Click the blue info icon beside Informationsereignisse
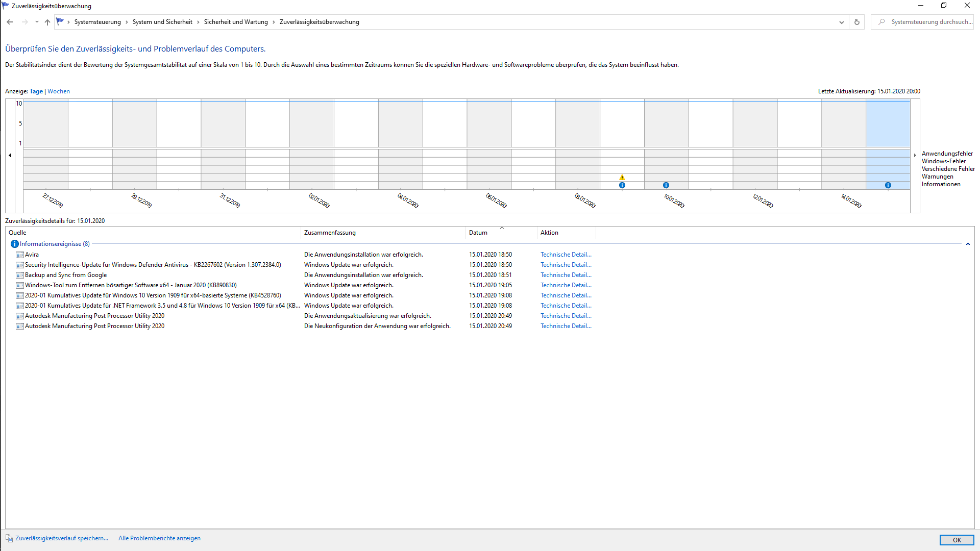 15,244
